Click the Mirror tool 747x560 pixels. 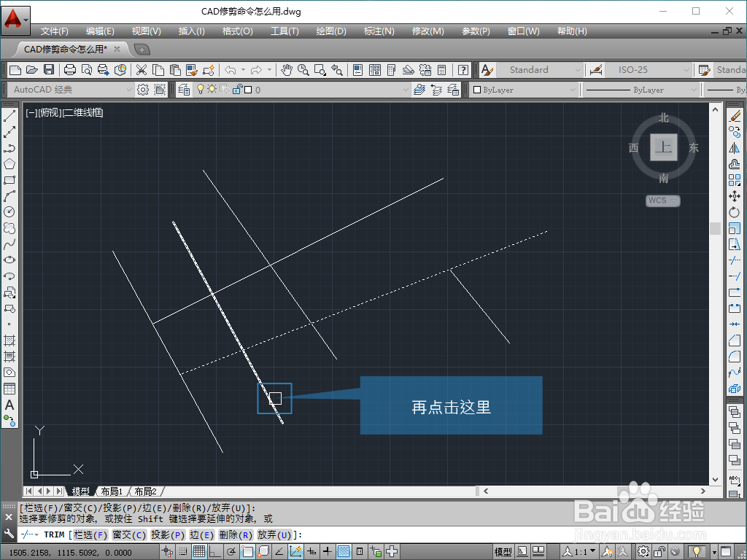(x=735, y=148)
